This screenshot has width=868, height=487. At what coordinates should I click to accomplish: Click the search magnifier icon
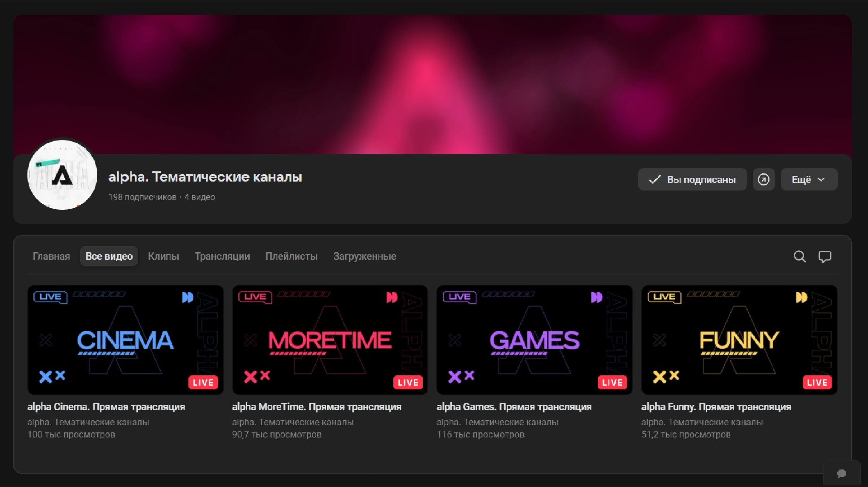[x=799, y=257]
